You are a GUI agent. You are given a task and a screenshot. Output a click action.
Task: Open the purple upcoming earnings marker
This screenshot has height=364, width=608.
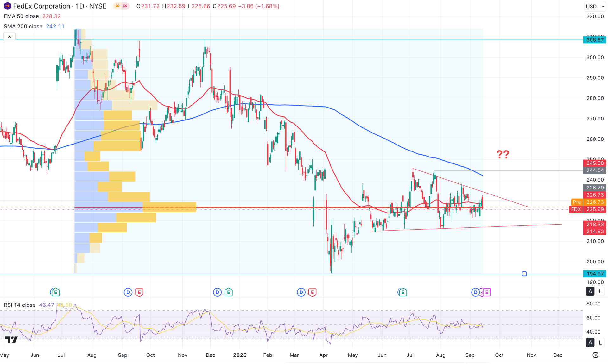(487, 292)
